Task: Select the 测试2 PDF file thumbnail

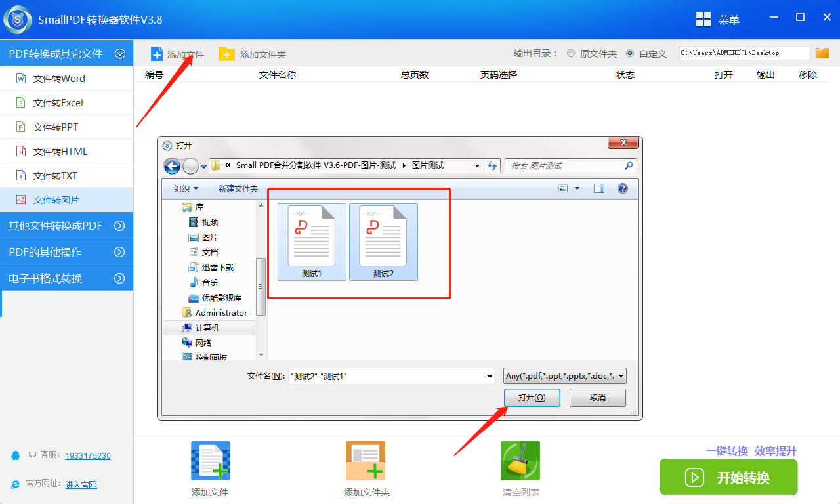Action: point(383,242)
